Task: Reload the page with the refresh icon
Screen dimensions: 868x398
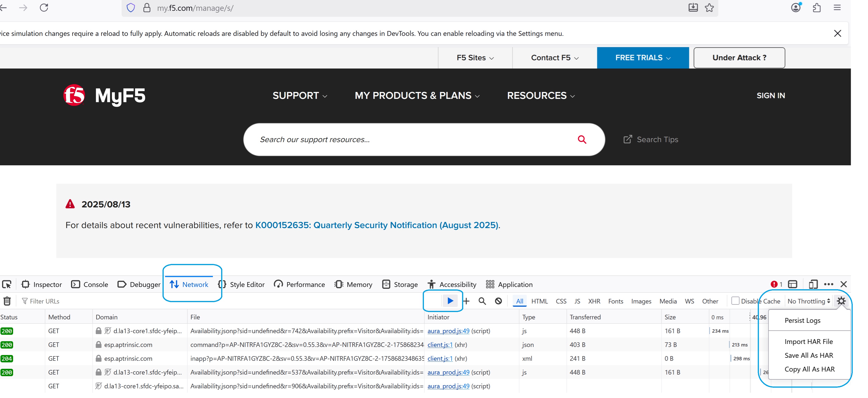Action: [44, 7]
